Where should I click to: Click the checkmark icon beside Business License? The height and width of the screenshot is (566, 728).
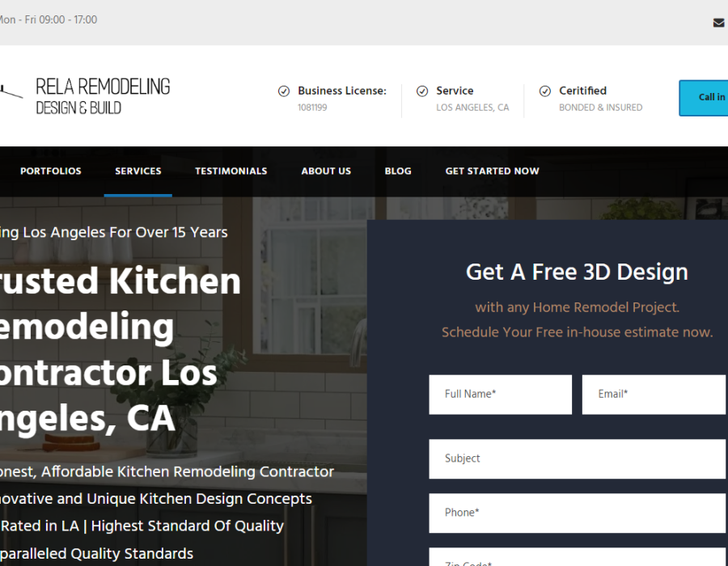click(284, 91)
